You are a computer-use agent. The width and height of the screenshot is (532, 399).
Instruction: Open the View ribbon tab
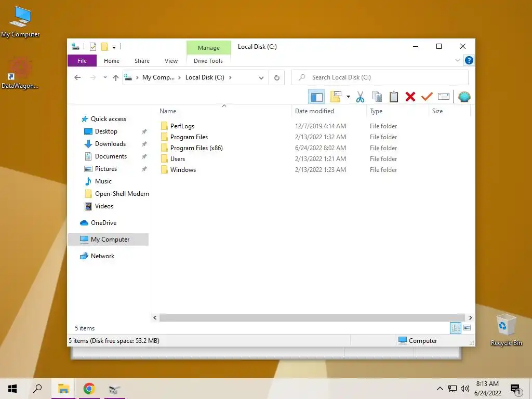point(171,61)
